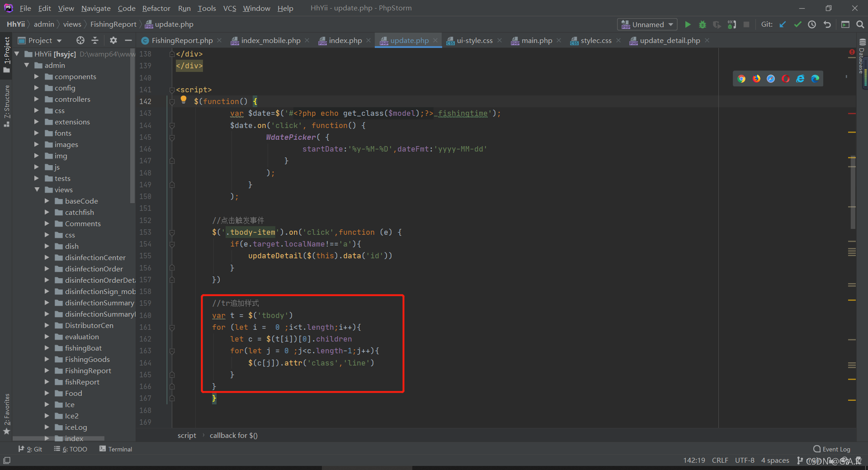Hide the Project panel with the minus icon
Image resolution: width=868 pixels, height=470 pixels.
[128, 40]
